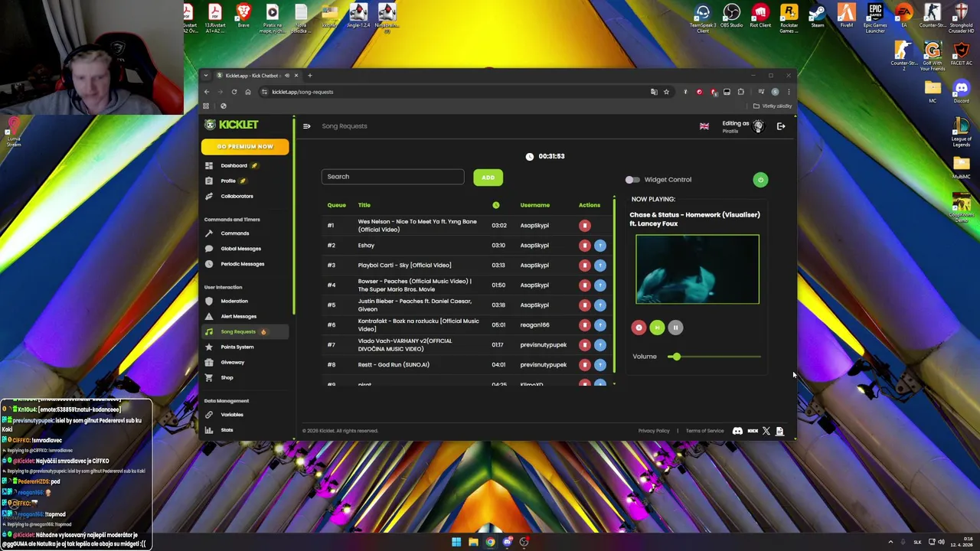Click the now playing video thumbnail
Viewport: 980px width, 551px height.
(x=697, y=269)
